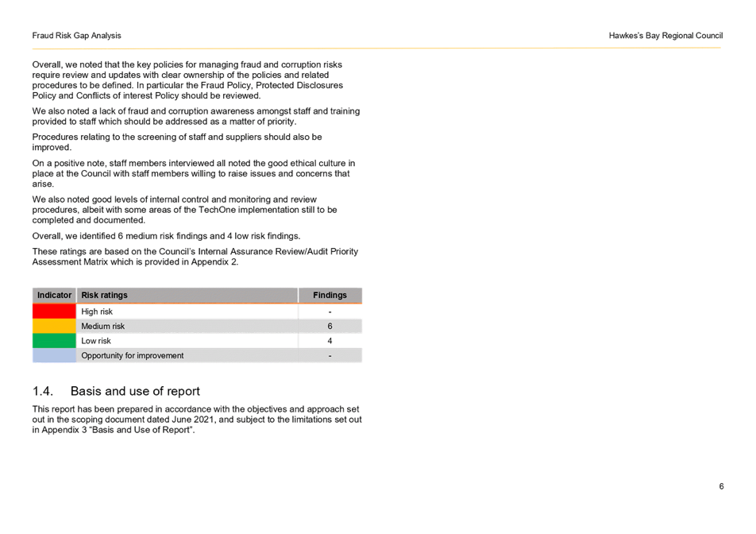Screen dimensions: 756x534
Task: Click the paragraph 'We also noted a lack of fraud'
Action: [196, 116]
